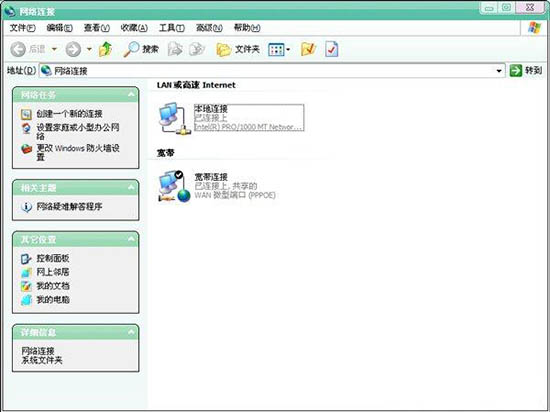Click the address bar field showing 网络连接

tap(272, 71)
